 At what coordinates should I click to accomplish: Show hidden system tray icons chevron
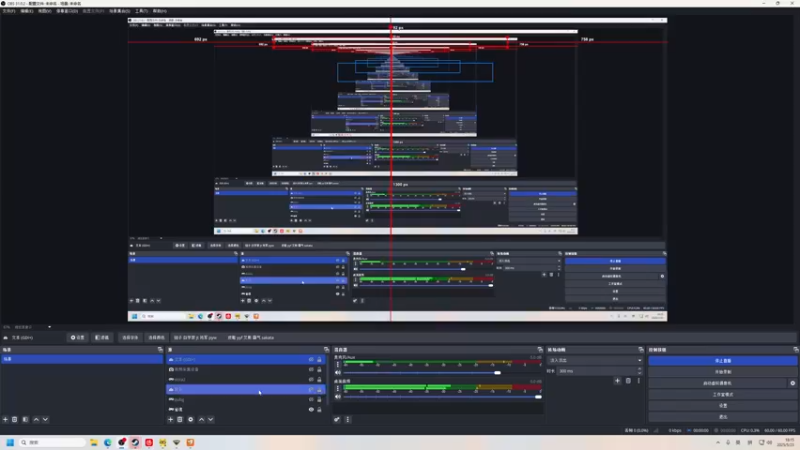(x=718, y=442)
